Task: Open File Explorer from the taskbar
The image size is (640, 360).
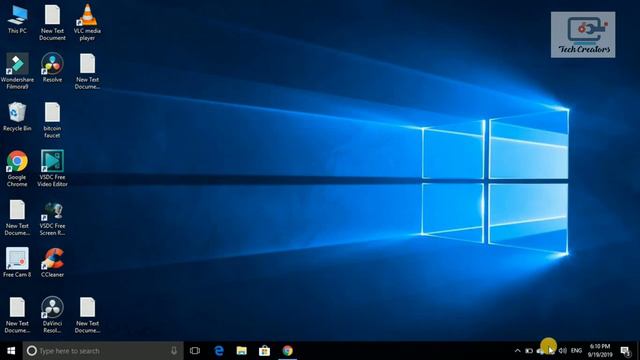Action: point(242,351)
